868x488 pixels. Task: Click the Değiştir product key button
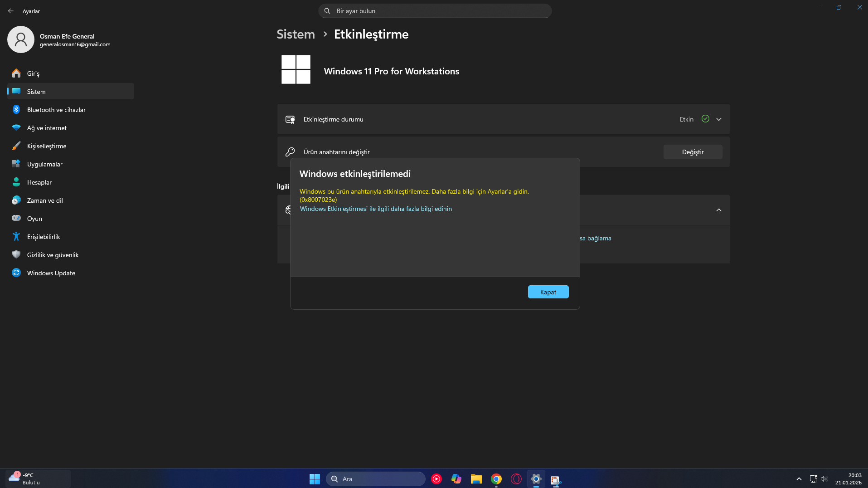693,152
